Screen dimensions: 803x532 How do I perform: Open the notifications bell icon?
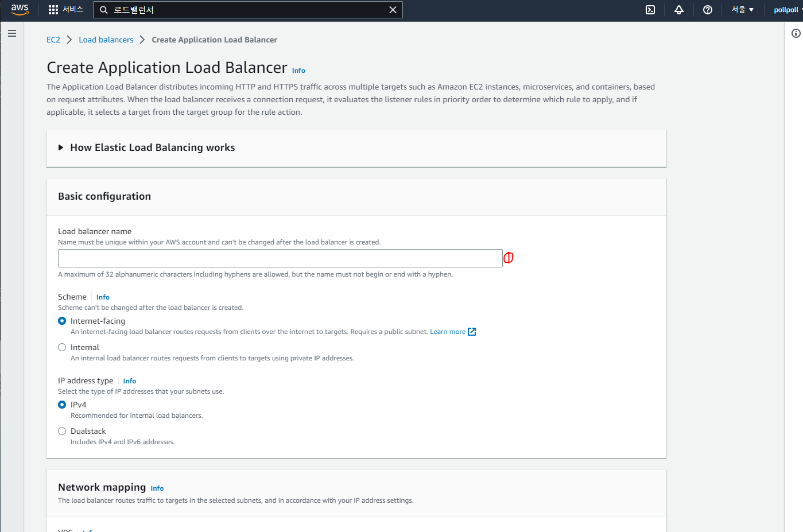tap(679, 10)
